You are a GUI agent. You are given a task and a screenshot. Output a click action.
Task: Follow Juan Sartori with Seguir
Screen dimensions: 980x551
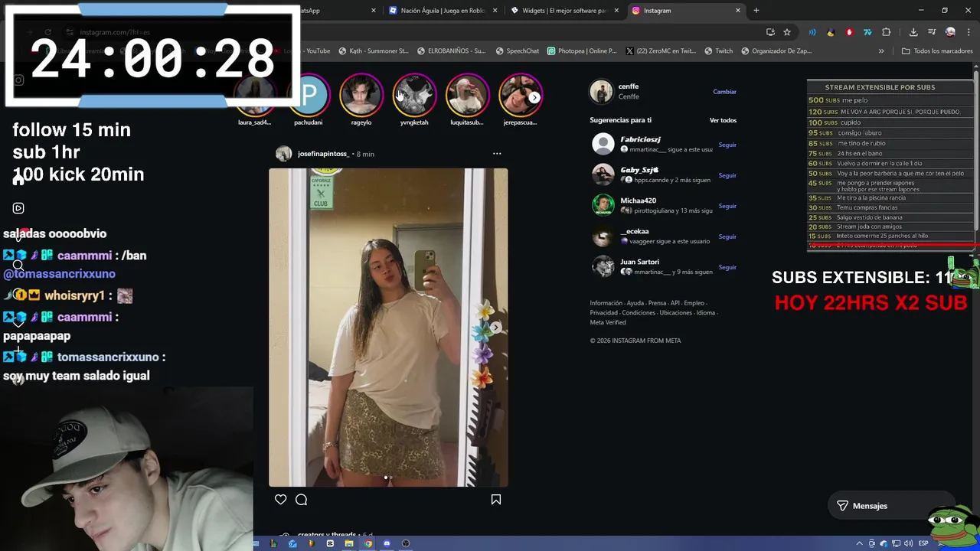[x=727, y=267]
